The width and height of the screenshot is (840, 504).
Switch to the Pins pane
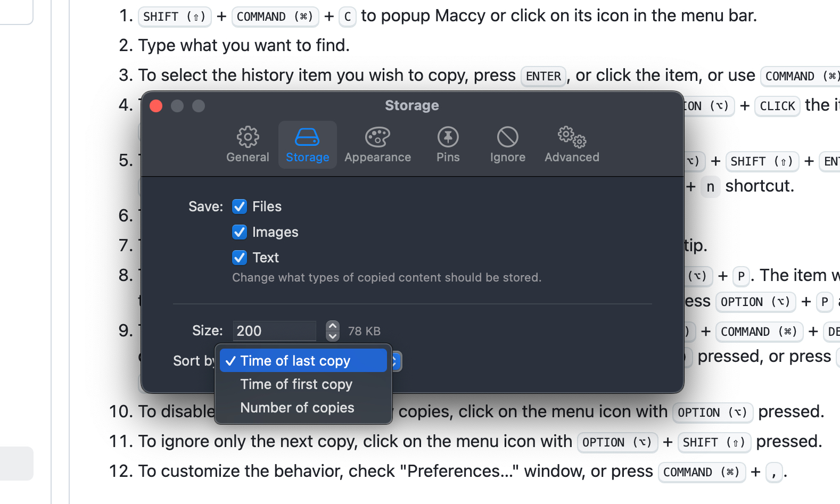448,144
